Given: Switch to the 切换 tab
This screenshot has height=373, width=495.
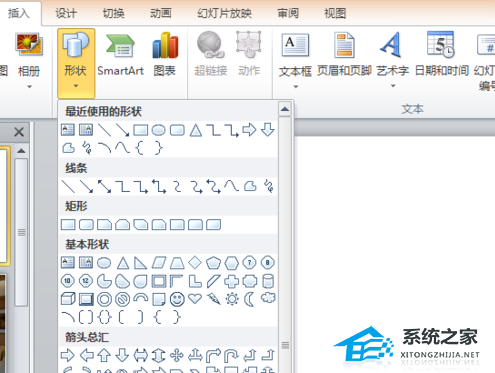Looking at the screenshot, I should click(113, 13).
